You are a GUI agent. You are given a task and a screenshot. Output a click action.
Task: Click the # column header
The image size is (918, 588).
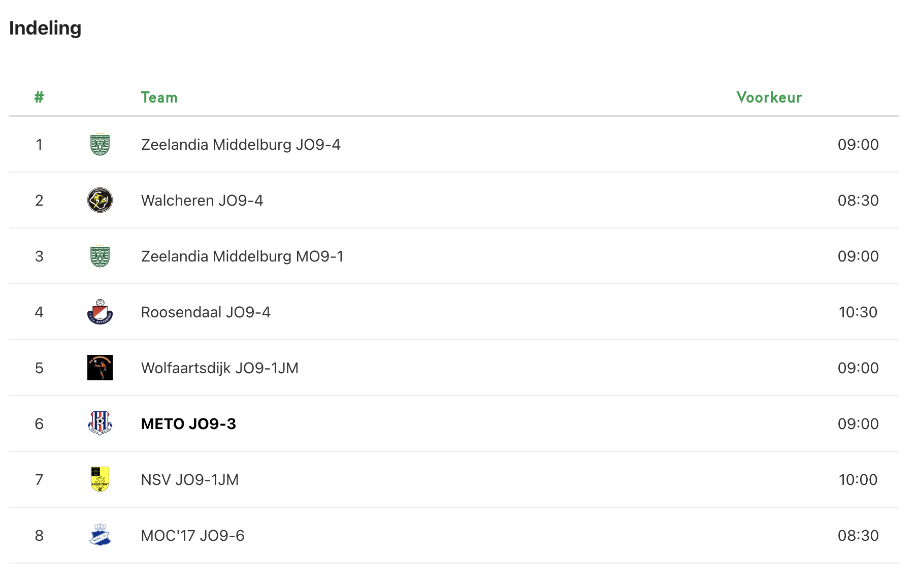(39, 97)
